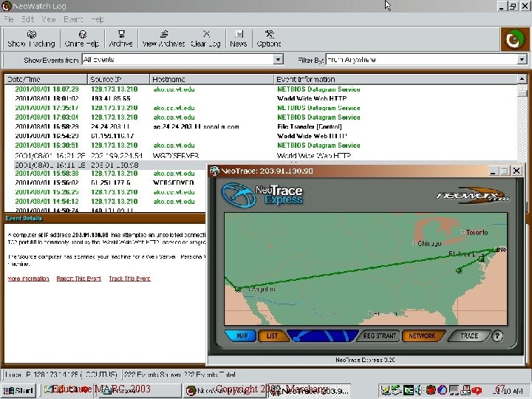
Task: Click the event list scrollbar up arrow
Action: pos(522,79)
